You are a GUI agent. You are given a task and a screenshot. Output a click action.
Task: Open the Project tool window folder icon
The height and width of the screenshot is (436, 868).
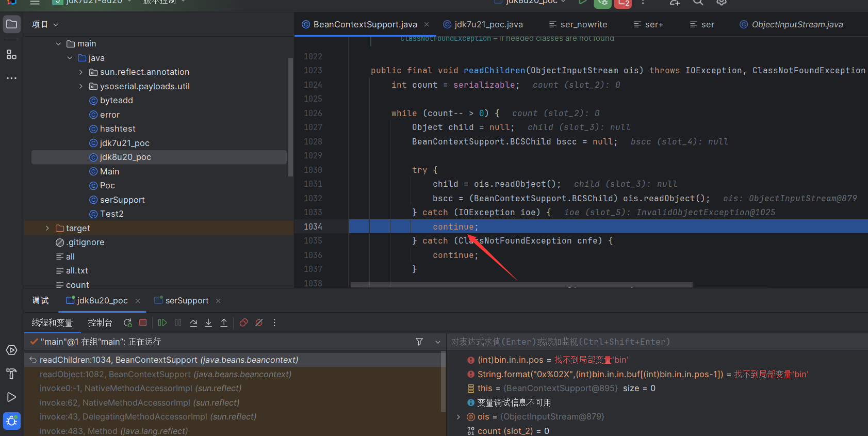(11, 24)
